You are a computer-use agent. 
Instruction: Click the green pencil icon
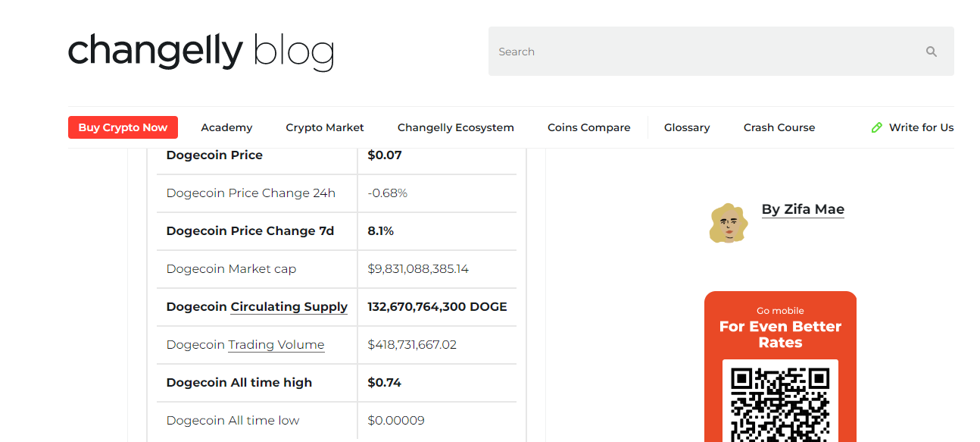[x=877, y=127]
